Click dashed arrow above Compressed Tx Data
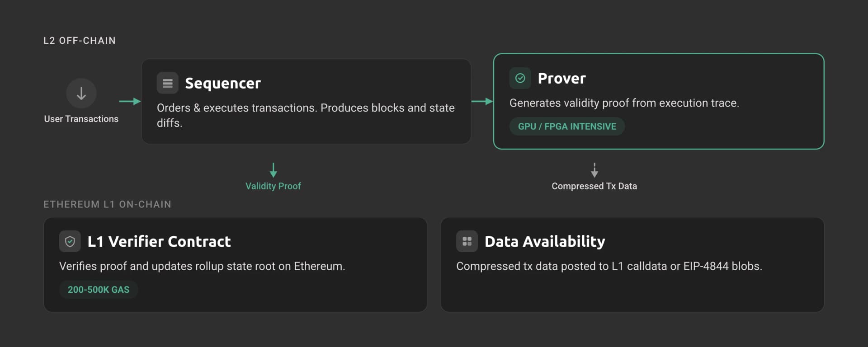Viewport: 868px width, 347px height. [x=594, y=170]
